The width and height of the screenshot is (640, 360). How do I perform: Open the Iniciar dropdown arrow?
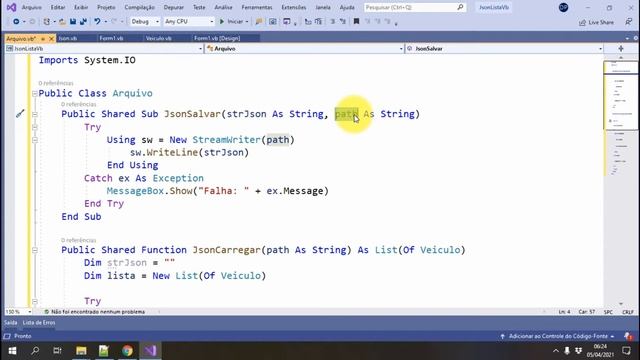point(247,22)
